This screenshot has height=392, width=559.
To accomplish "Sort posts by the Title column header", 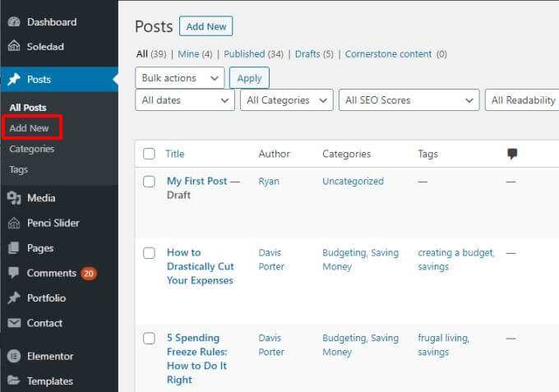I will (x=174, y=154).
